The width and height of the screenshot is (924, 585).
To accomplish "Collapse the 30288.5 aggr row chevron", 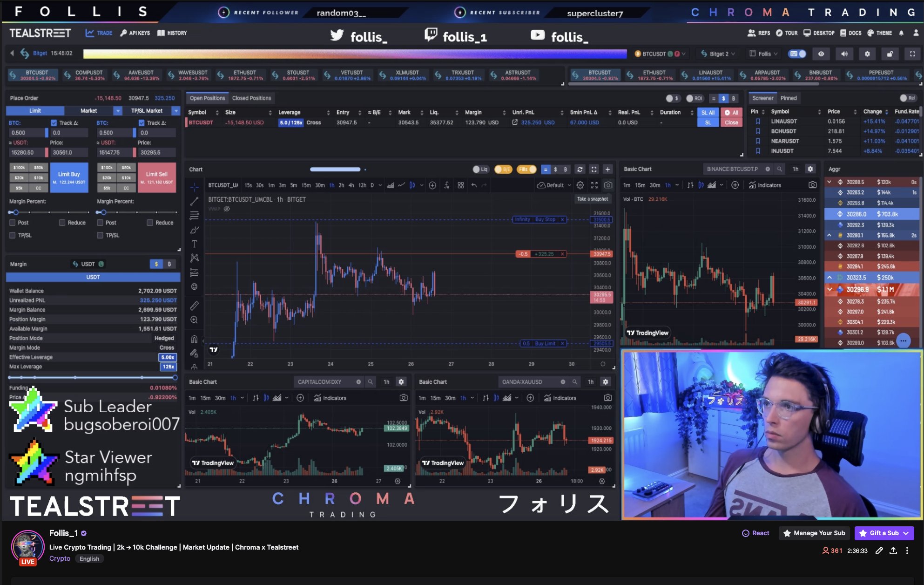I will click(829, 182).
